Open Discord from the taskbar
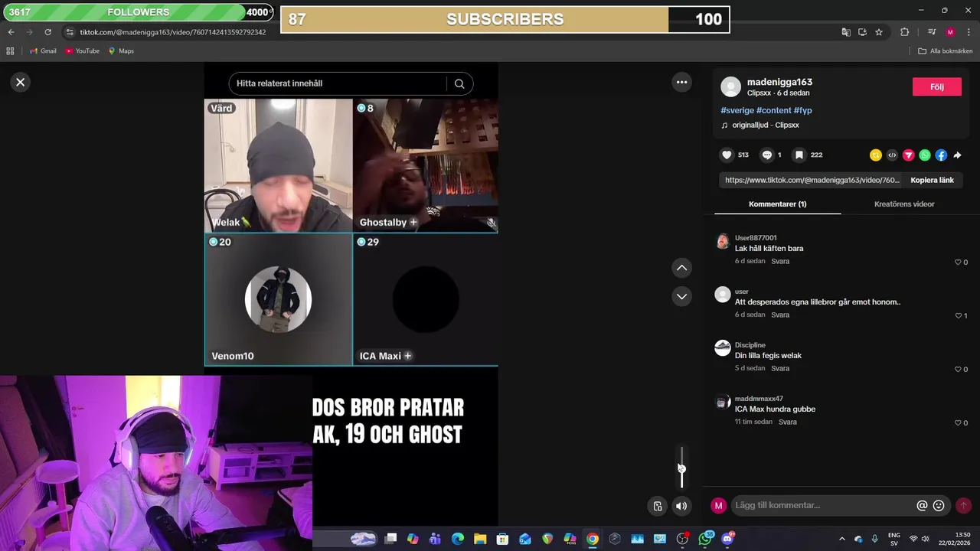980x551 pixels. 727,539
